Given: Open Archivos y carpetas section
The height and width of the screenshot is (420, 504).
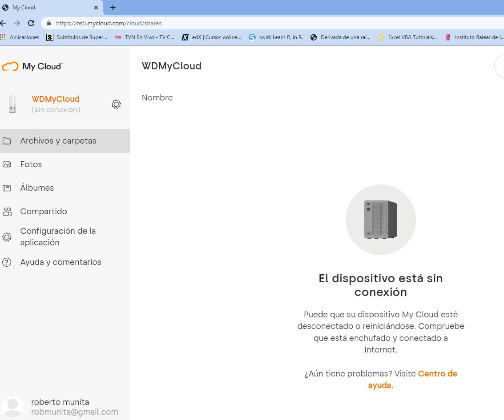Looking at the screenshot, I should (65, 141).
